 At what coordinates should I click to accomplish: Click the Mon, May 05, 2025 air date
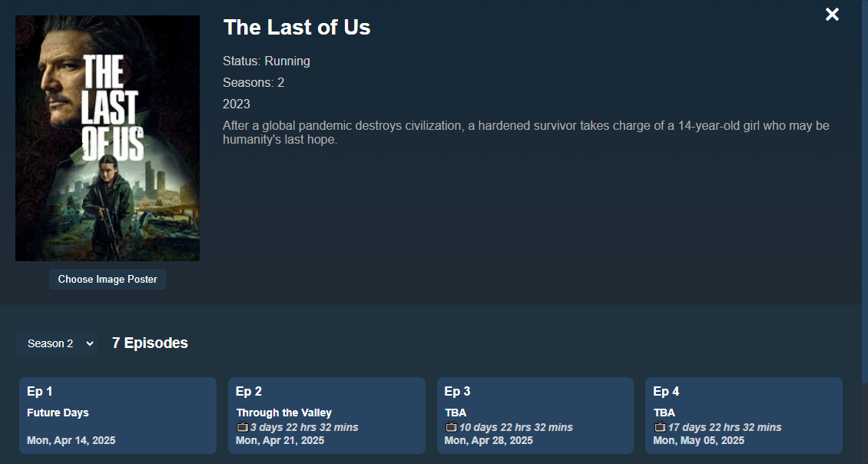(698, 440)
